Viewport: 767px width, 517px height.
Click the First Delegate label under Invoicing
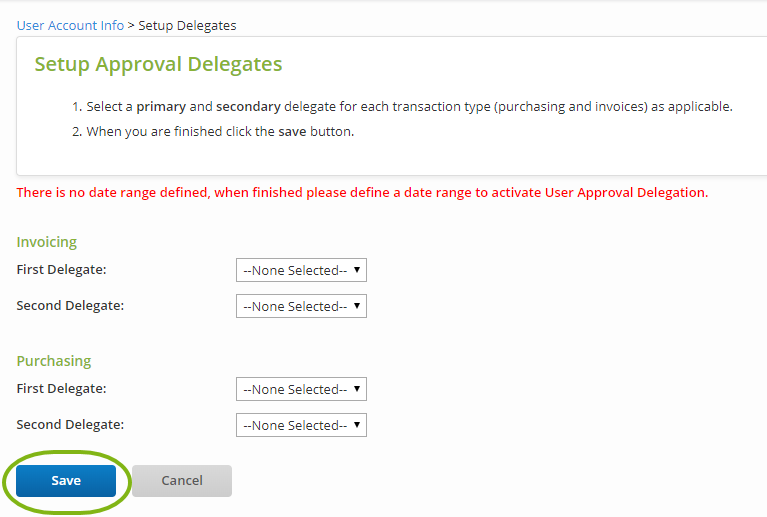click(x=61, y=270)
